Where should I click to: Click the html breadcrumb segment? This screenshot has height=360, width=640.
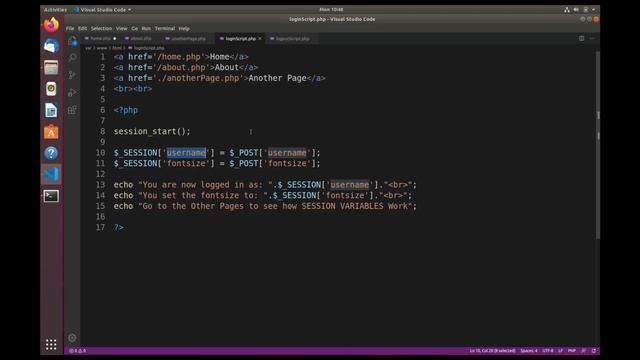117,48
